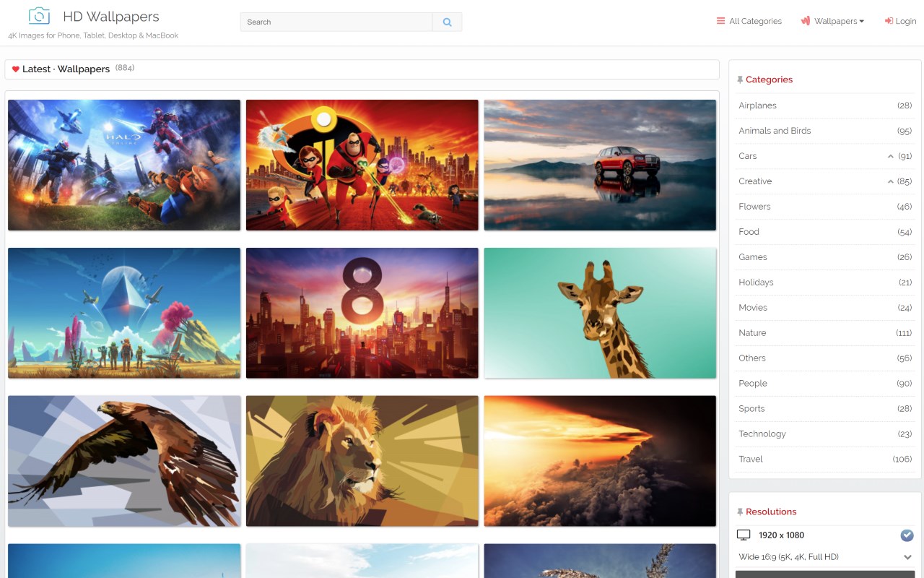Expand the Wallpapers dropdown menu
924x578 pixels.
832,21
